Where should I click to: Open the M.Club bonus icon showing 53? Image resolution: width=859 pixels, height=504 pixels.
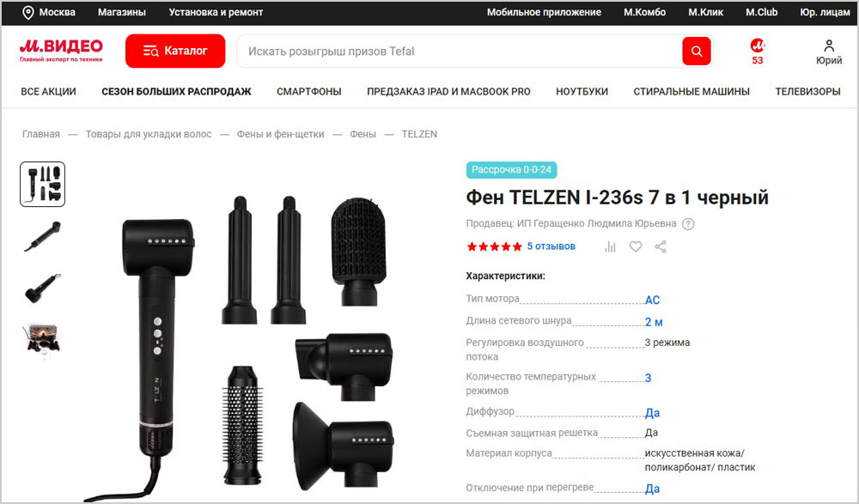click(757, 52)
